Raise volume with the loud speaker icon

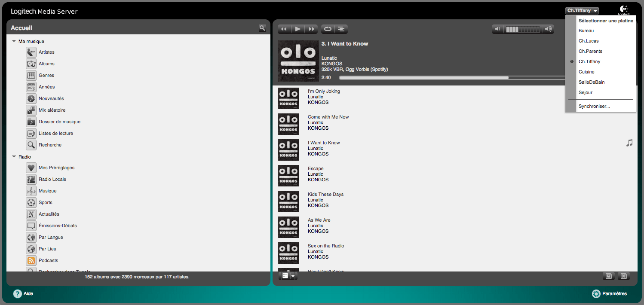[548, 29]
